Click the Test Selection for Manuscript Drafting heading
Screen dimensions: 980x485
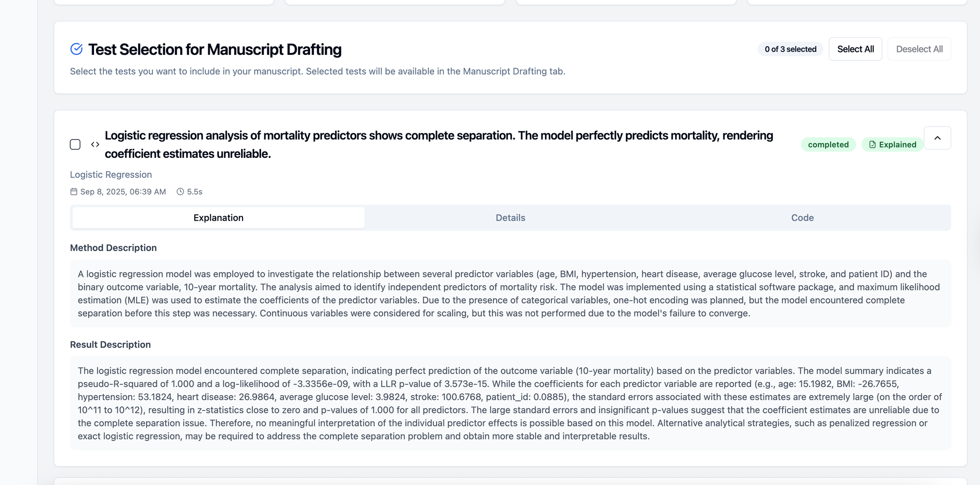tap(215, 50)
